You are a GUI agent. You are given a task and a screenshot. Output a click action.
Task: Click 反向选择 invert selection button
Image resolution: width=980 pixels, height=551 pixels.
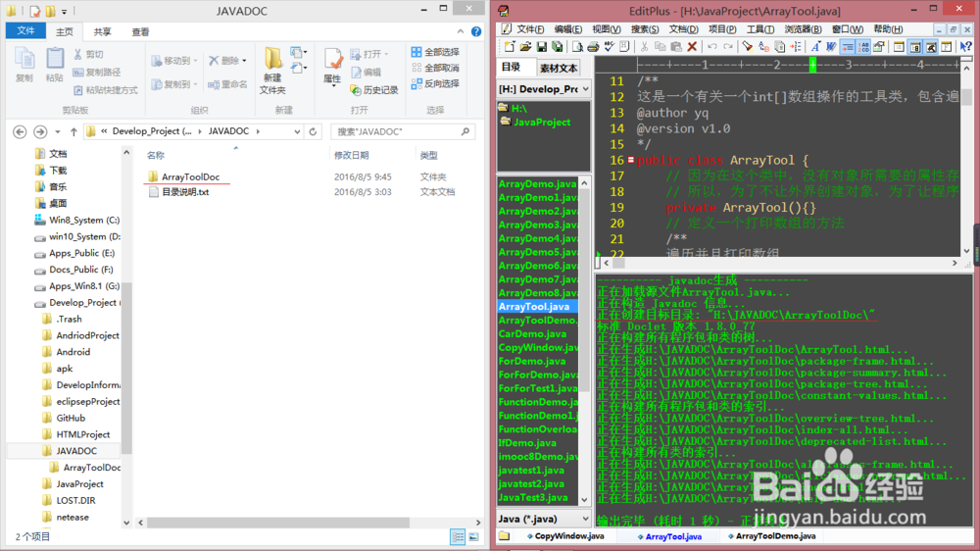click(435, 83)
